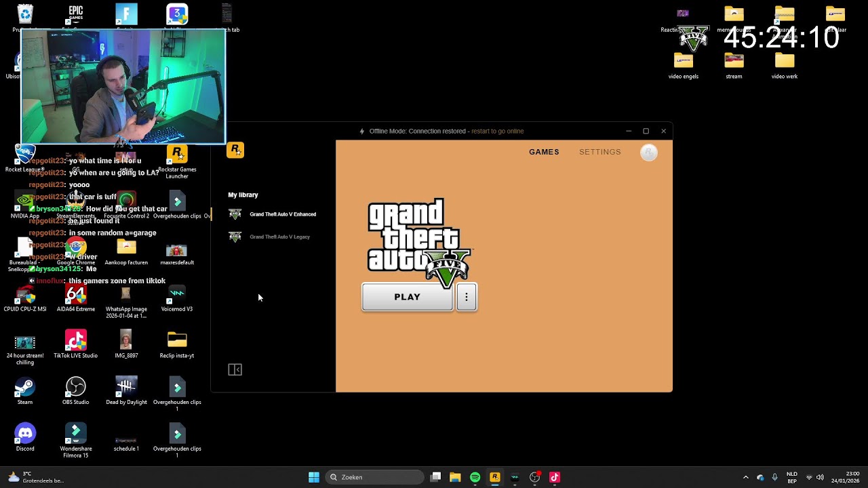Select the WhatsApp Image file on desktop

coord(126,302)
